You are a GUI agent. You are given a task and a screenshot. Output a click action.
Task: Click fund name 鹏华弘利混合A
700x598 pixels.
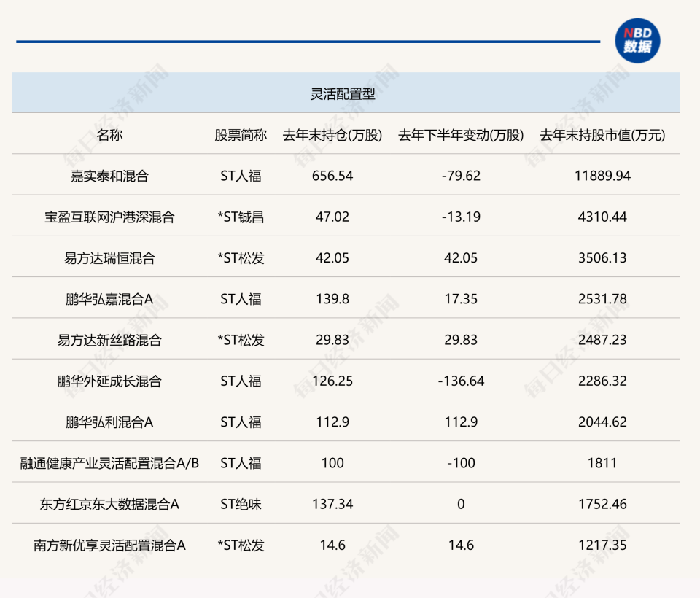click(x=109, y=422)
